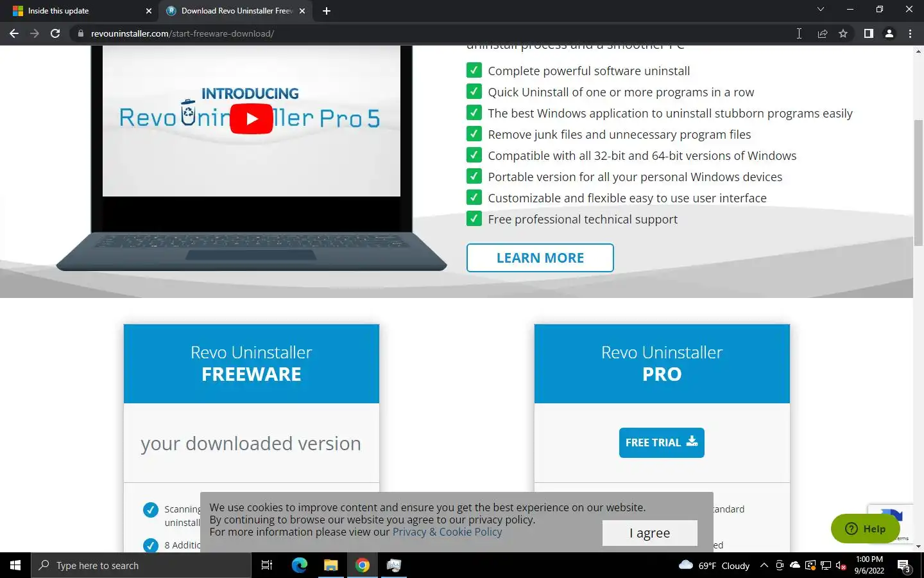Launch Microsoft Edge from the taskbar

click(299, 565)
